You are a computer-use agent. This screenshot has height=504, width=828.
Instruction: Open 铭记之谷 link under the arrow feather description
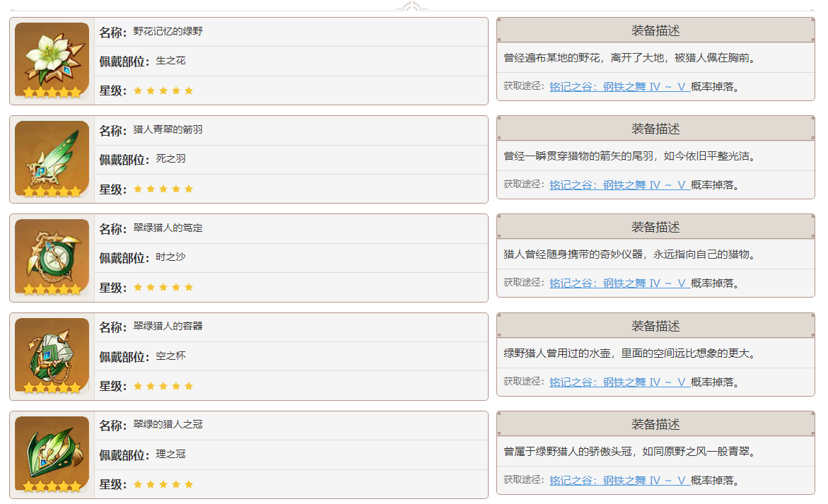tap(619, 184)
